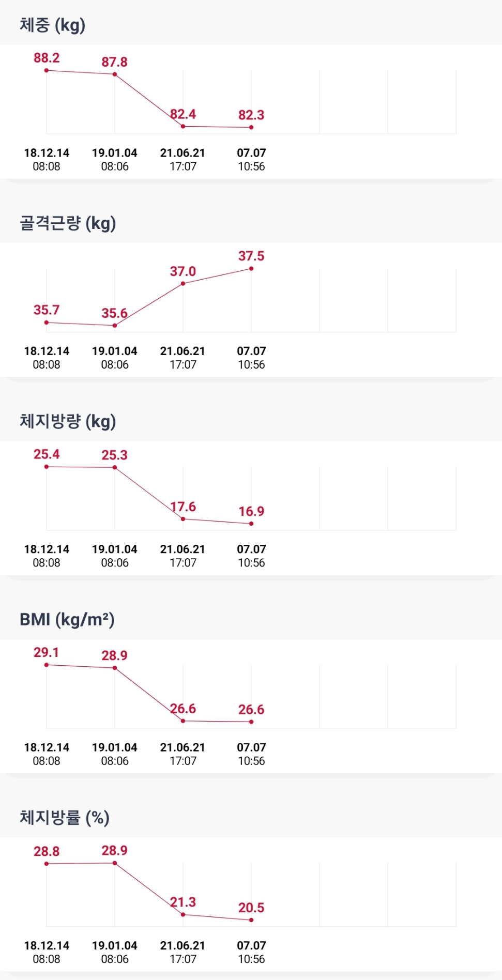Tap the 16.9 body fat mass value
502x980 pixels.
coord(251,512)
